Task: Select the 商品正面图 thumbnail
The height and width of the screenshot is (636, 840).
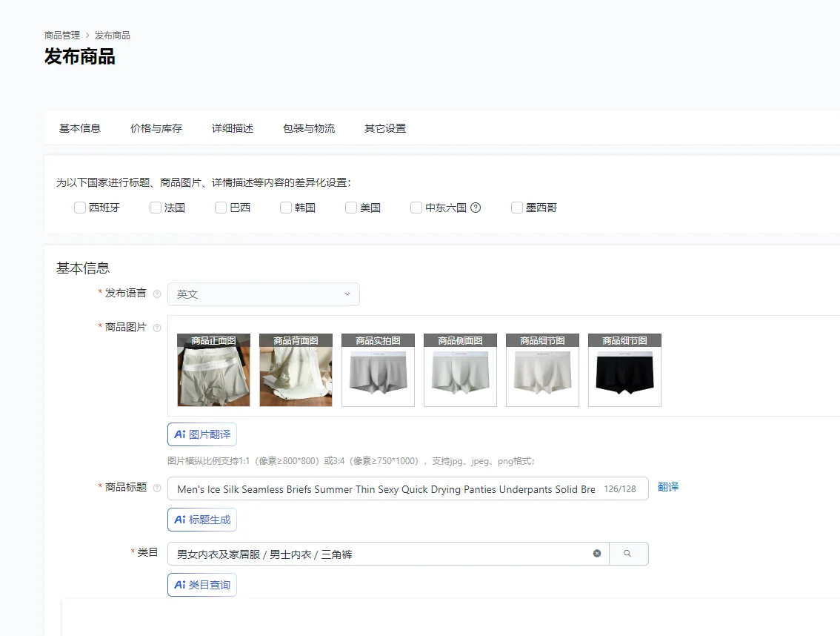Action: [214, 370]
